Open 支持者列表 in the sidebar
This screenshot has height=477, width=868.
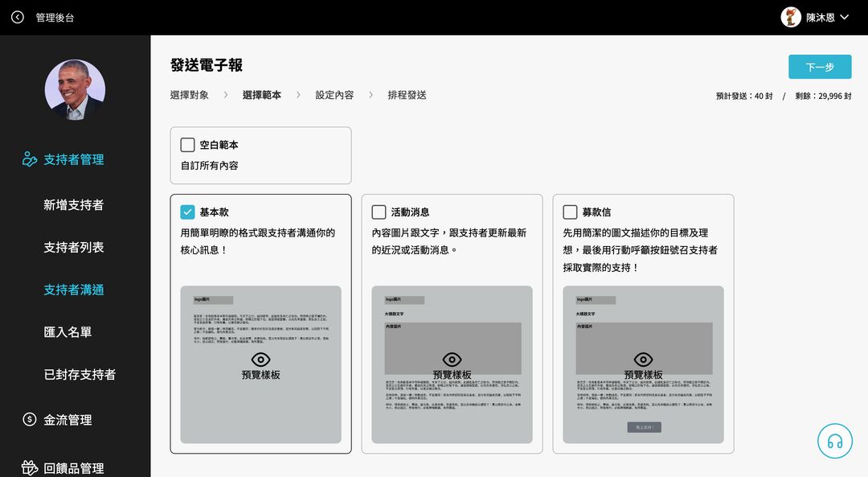tap(74, 247)
